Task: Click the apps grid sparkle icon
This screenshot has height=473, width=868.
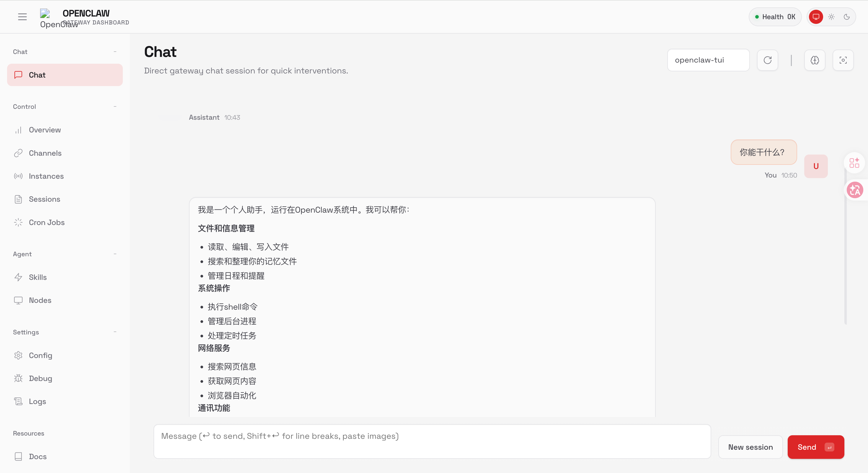Action: tap(854, 163)
